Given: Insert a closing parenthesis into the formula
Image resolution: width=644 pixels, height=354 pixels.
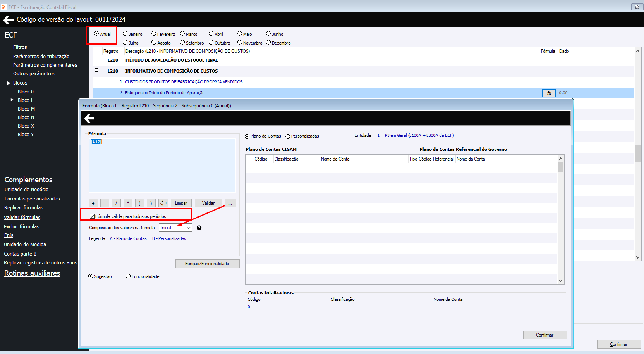Looking at the screenshot, I should pyautogui.click(x=151, y=203).
